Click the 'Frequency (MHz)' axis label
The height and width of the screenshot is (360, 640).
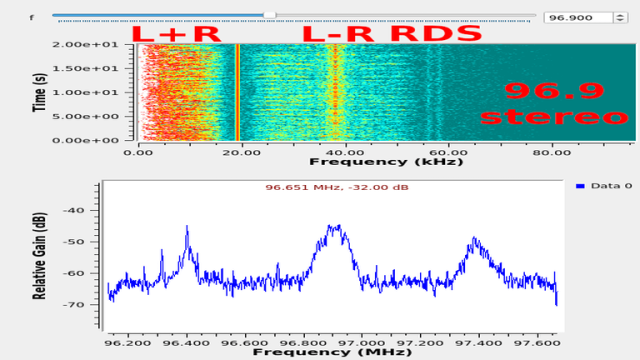(x=332, y=352)
